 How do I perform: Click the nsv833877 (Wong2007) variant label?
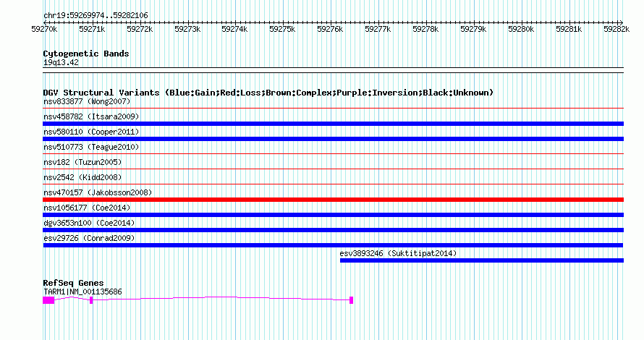[87, 101]
